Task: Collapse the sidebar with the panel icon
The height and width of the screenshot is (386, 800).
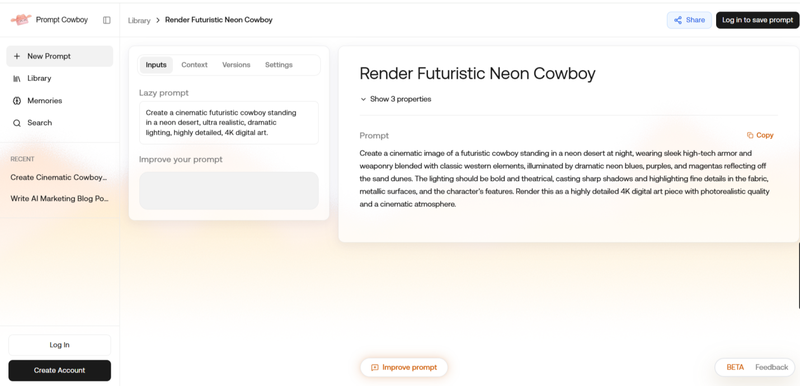Action: click(x=107, y=20)
